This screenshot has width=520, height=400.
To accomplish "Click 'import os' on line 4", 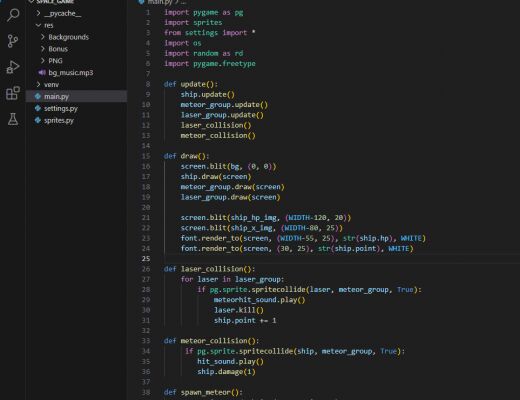I will 183,43.
